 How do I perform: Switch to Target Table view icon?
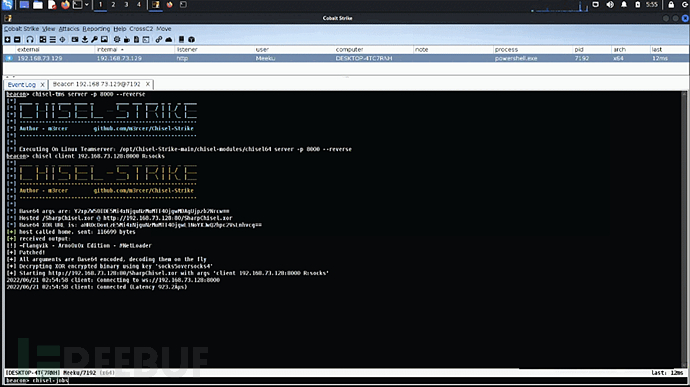(x=62, y=40)
